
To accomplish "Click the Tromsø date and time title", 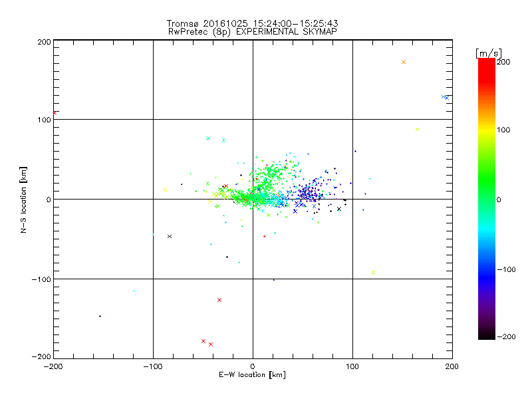I will 252,23.
